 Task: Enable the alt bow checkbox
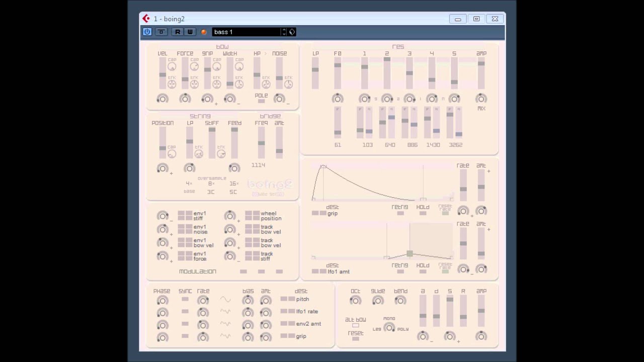(x=356, y=325)
